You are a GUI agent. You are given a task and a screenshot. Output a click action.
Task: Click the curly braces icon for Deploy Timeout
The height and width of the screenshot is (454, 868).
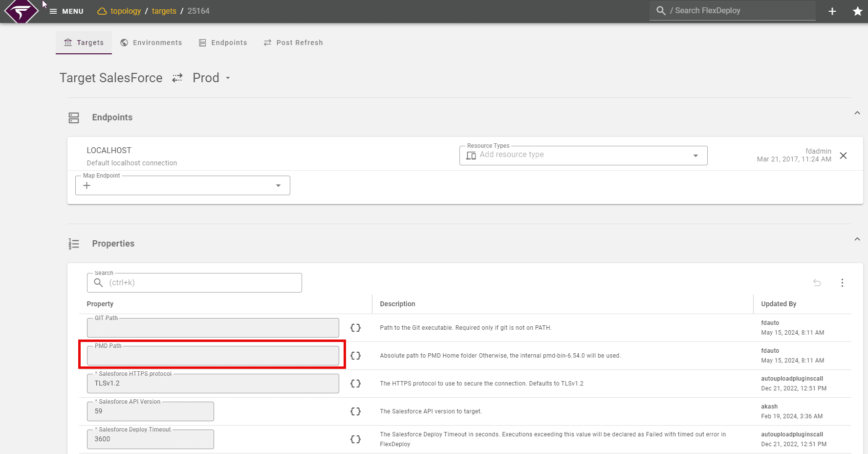tap(356, 439)
